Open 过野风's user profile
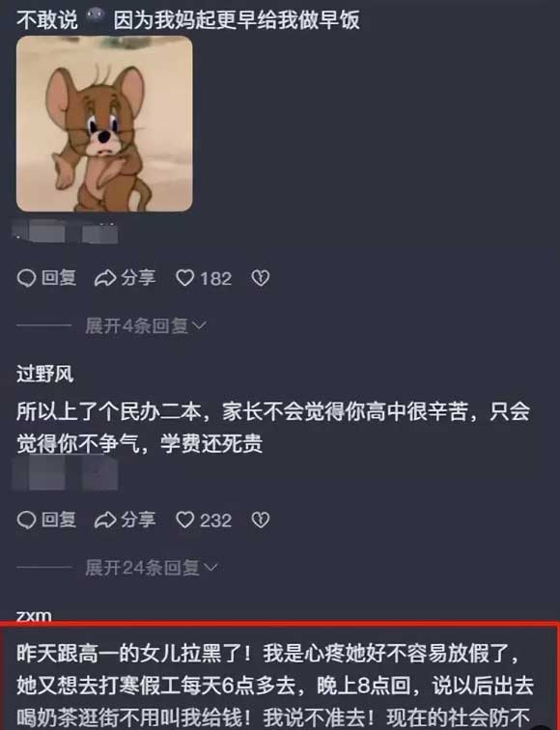This screenshot has width=560, height=730. pyautogui.click(x=44, y=374)
